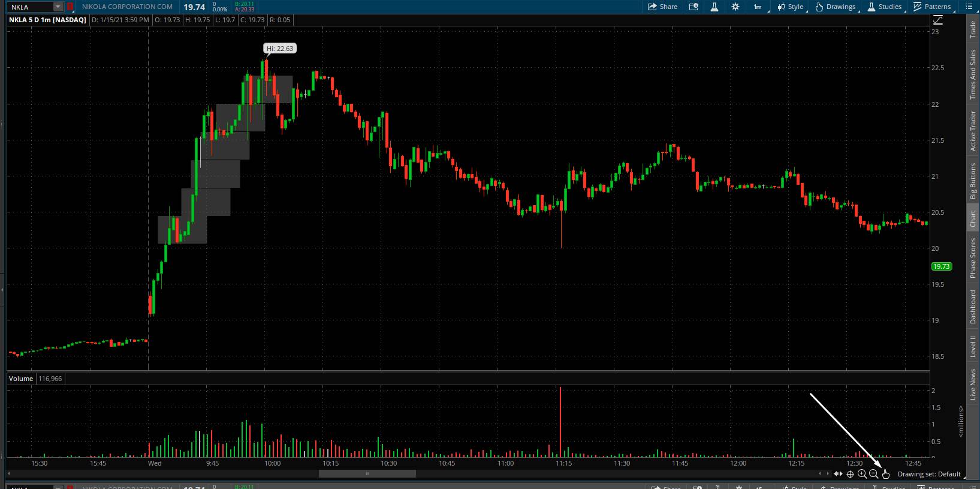Open the Patterns menu
This screenshot has height=489, width=980.
pyautogui.click(x=932, y=7)
